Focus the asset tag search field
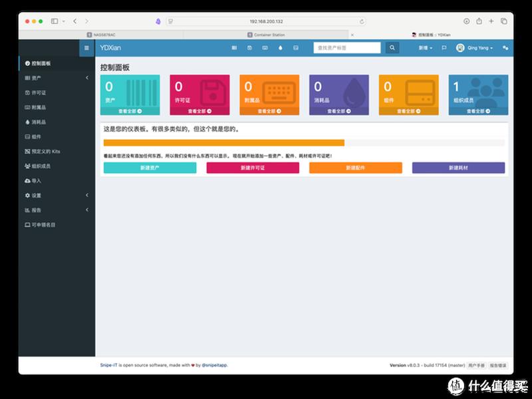This screenshot has width=532, height=399. click(x=346, y=48)
